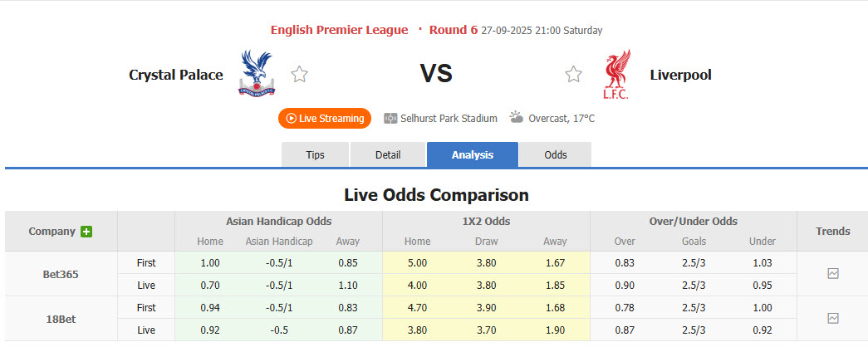Click the Crystal Palace team name
The height and width of the screenshot is (347, 868).
176,75
